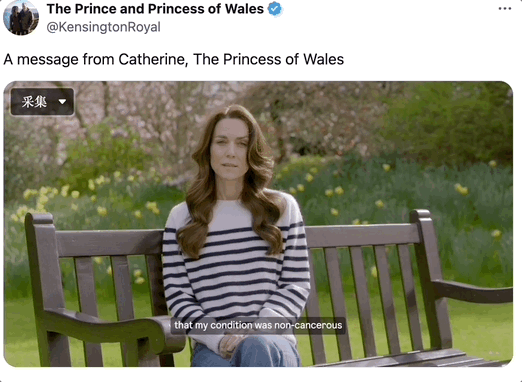Image resolution: width=522 pixels, height=382 pixels.
Task: Click the clasped hands in the video
Action: pos(230,347)
